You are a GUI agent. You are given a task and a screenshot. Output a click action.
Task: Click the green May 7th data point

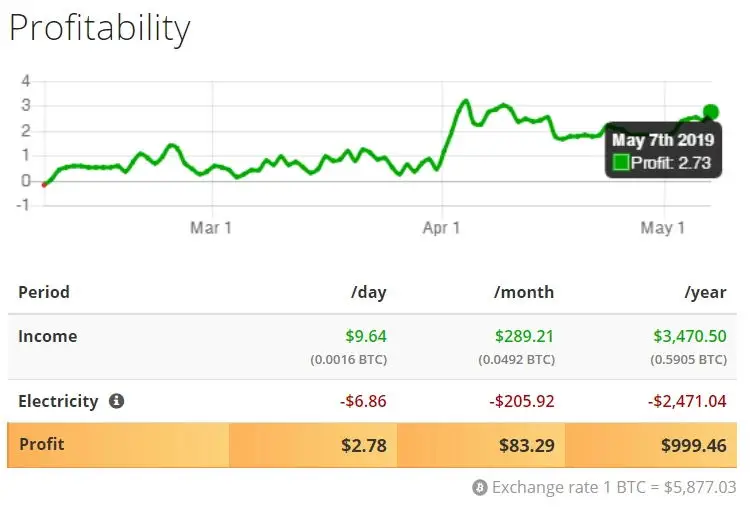(x=710, y=112)
